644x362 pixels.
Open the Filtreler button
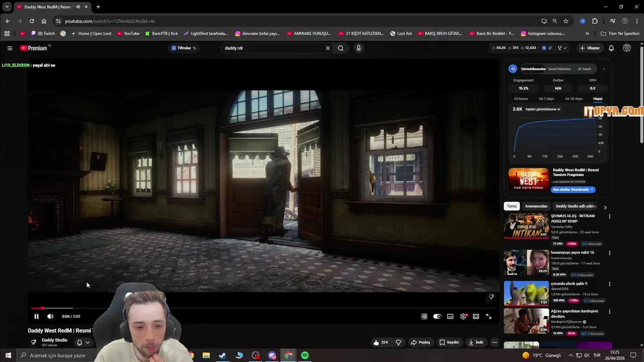[184, 48]
